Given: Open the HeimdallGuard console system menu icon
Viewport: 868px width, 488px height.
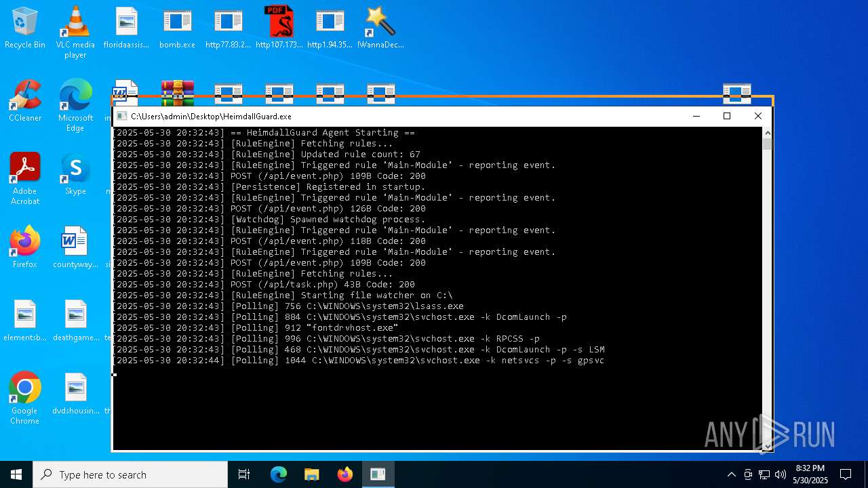Looking at the screenshot, I should coord(121,116).
